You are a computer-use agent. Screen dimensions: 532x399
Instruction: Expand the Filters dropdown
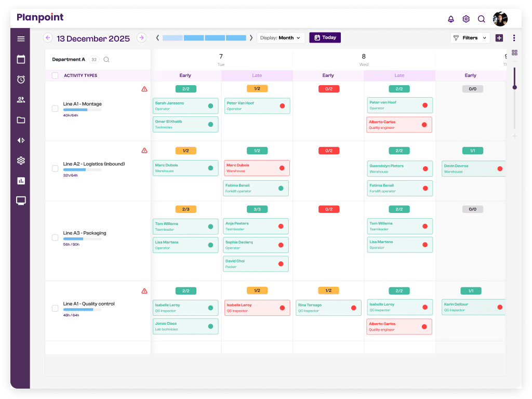pyautogui.click(x=470, y=38)
